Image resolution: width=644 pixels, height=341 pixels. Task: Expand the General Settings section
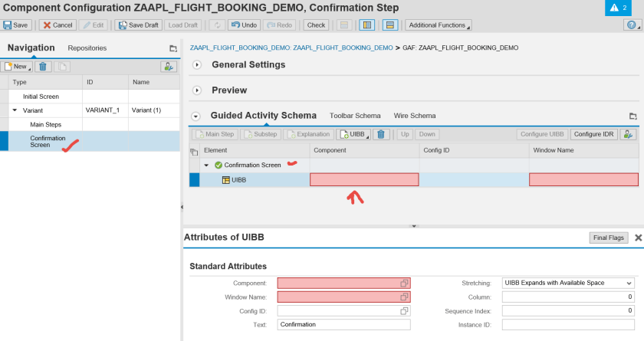[197, 65]
